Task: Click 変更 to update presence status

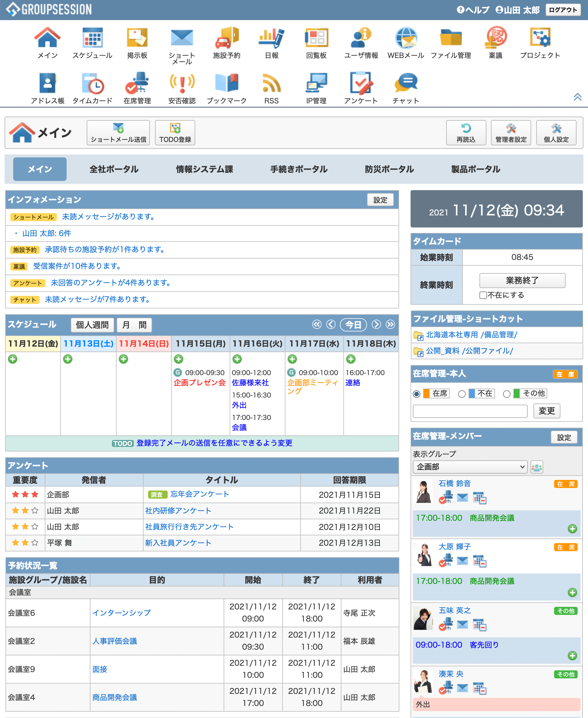Action: pyautogui.click(x=547, y=411)
